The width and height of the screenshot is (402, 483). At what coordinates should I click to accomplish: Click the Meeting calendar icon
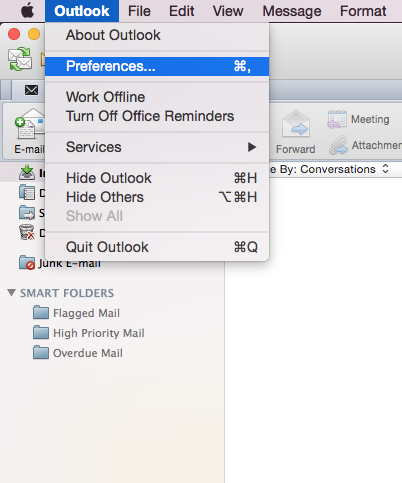coord(337,119)
